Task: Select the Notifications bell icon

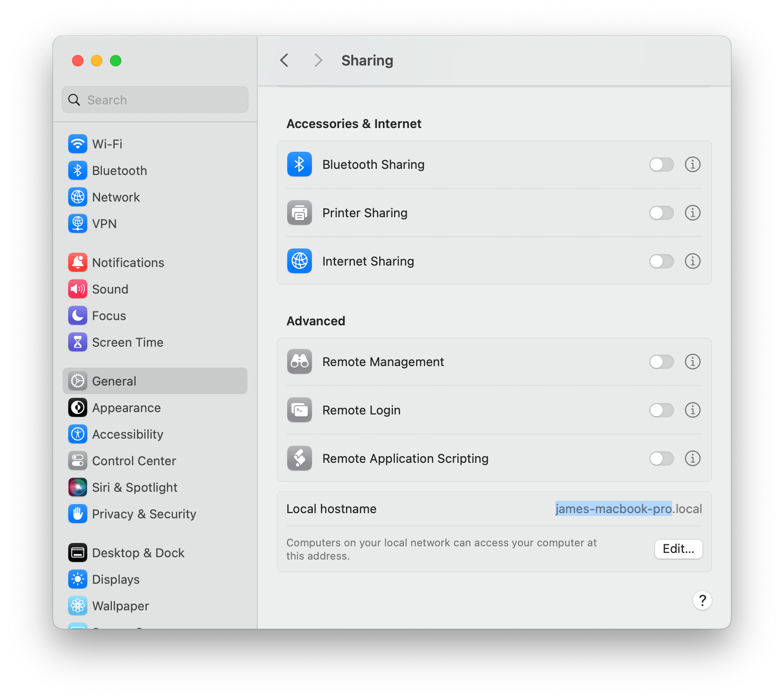Action: 78,262
